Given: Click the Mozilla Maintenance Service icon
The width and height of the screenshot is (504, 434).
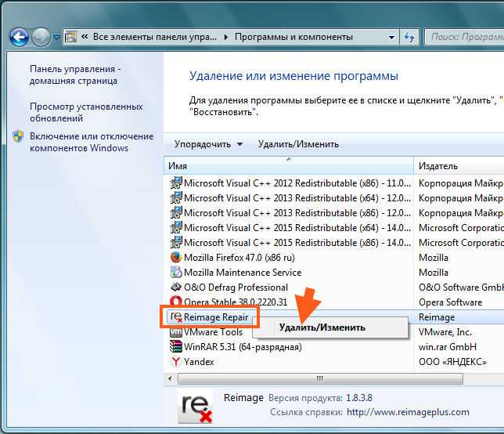Looking at the screenshot, I should coord(176,272).
